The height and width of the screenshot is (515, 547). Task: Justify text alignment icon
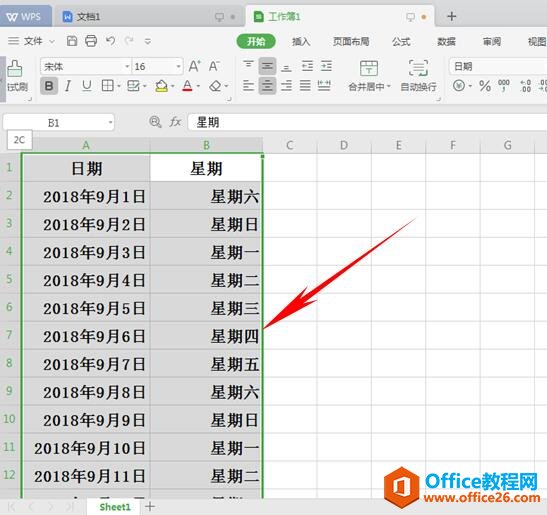(305, 85)
